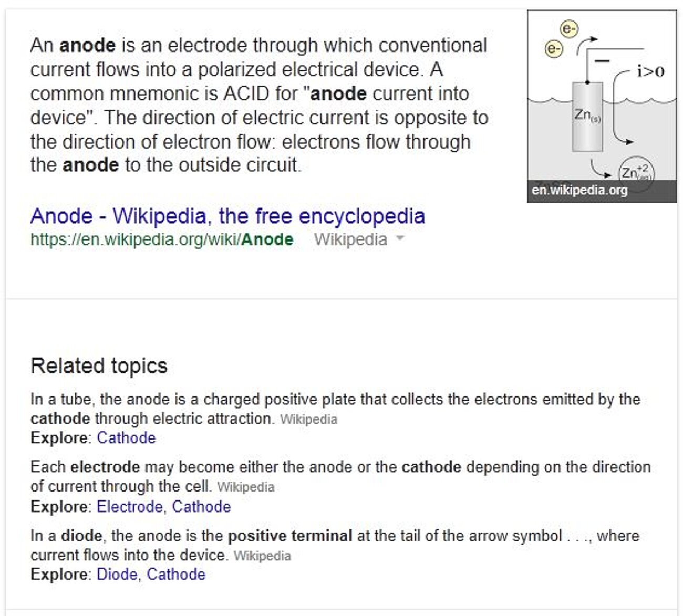
Task: Explore Cathode under the tube topic
Action: point(126,438)
